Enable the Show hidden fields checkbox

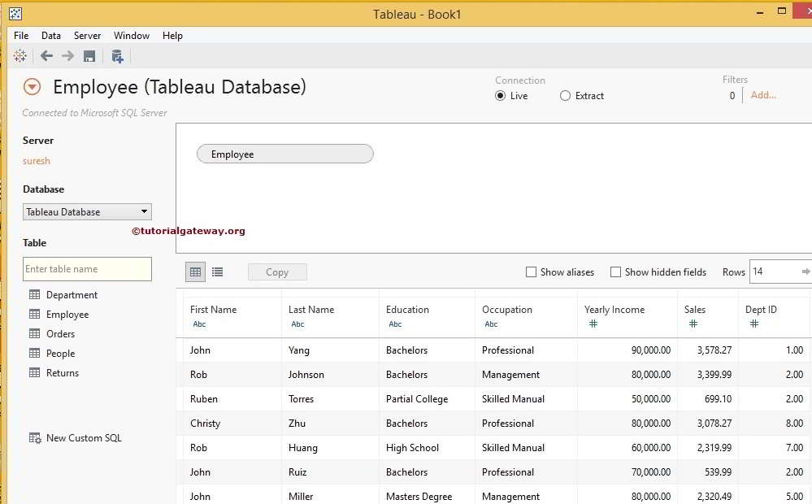coord(615,272)
